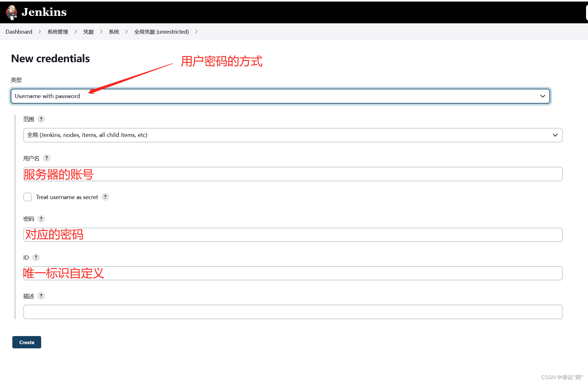The width and height of the screenshot is (588, 383).
Task: Open the 范围 scope dropdown
Action: tap(293, 135)
